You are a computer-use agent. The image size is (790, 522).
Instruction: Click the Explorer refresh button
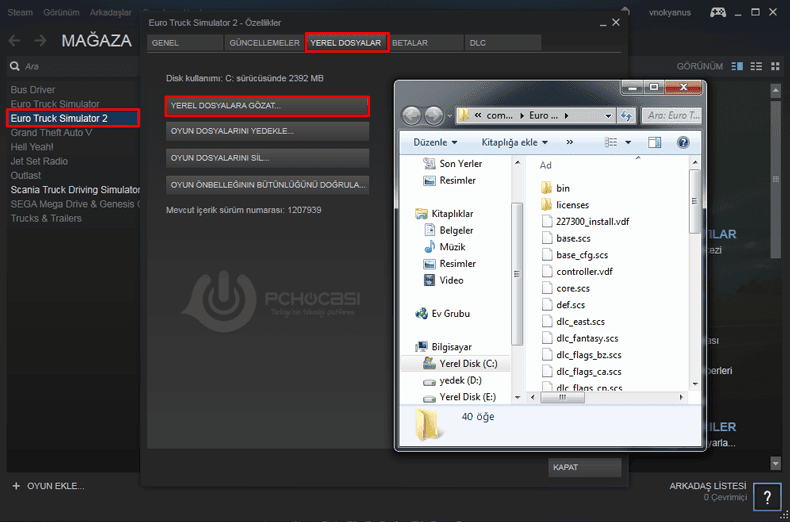626,116
